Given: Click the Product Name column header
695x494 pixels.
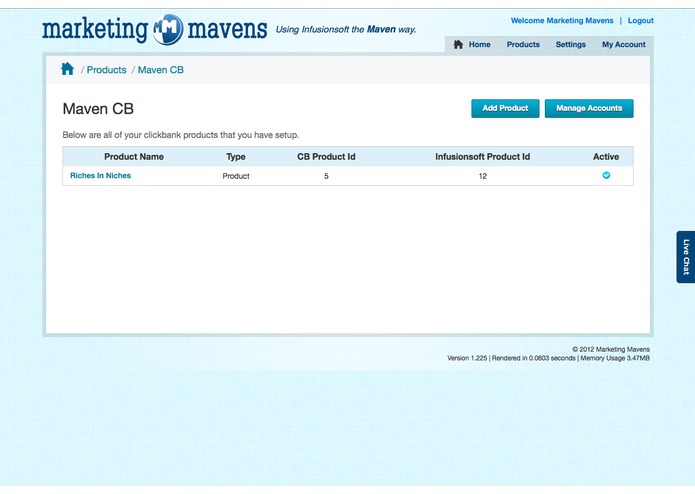Looking at the screenshot, I should coord(134,156).
